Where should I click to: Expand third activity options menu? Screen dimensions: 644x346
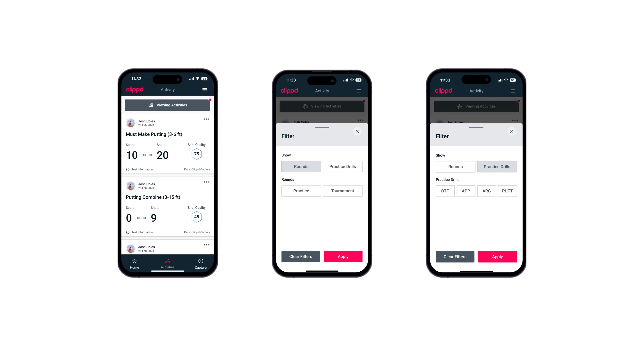point(206,246)
